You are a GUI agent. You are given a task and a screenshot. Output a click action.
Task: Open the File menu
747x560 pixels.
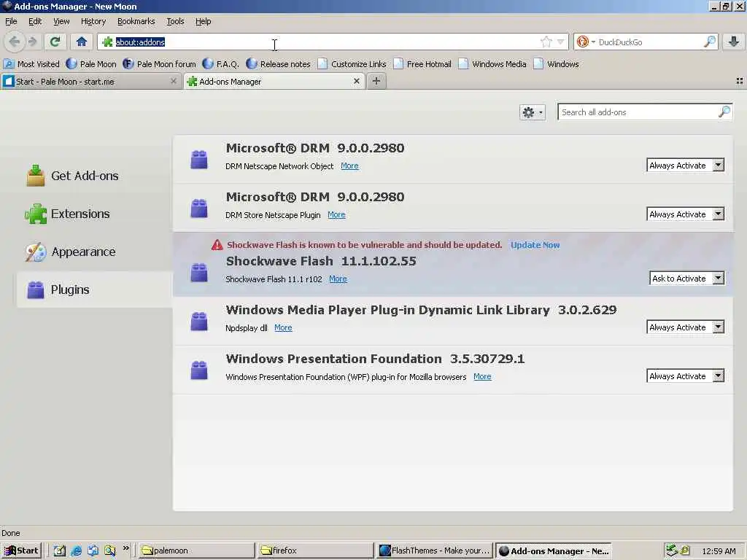[11, 21]
